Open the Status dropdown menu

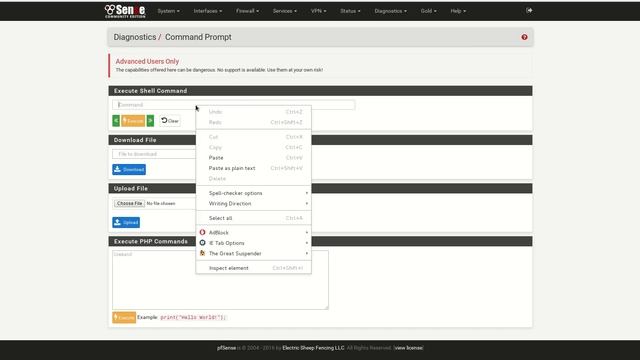pyautogui.click(x=350, y=11)
